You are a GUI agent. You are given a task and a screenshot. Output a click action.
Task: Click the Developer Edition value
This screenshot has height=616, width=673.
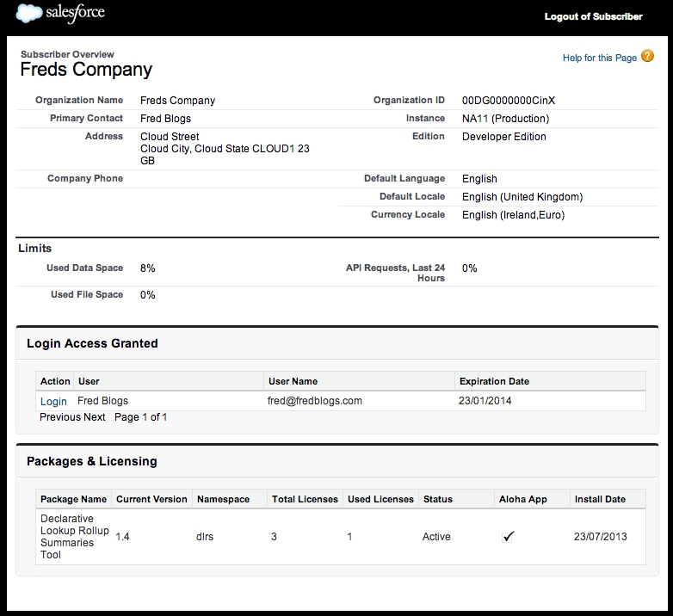(504, 137)
